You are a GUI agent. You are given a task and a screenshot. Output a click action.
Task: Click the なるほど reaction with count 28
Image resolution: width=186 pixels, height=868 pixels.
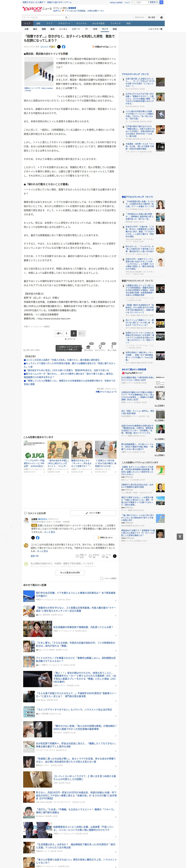point(94,556)
